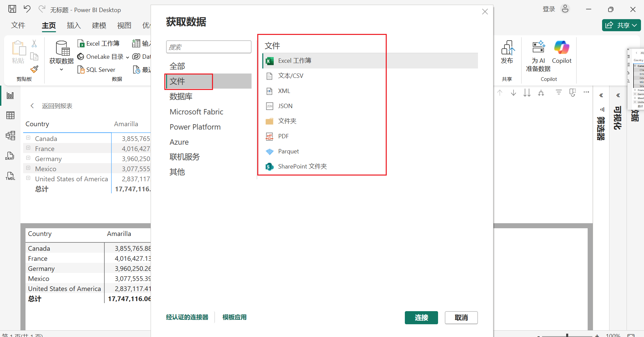Click the drill up arrow on visual header
Screen dimensions: 644x337
pyautogui.click(x=500, y=93)
